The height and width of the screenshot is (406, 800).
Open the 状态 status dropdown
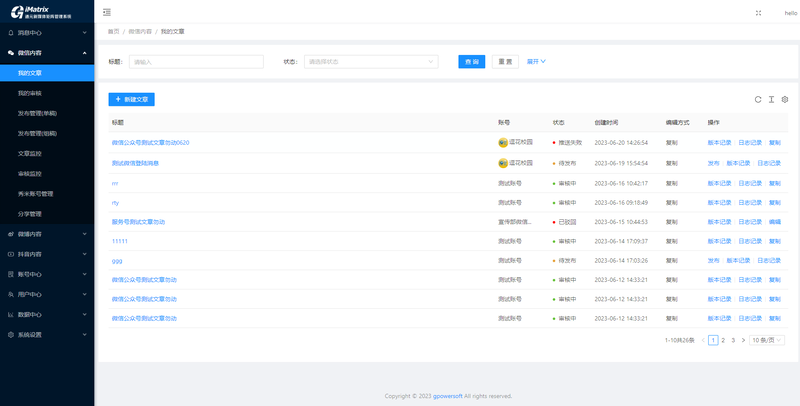click(371, 61)
